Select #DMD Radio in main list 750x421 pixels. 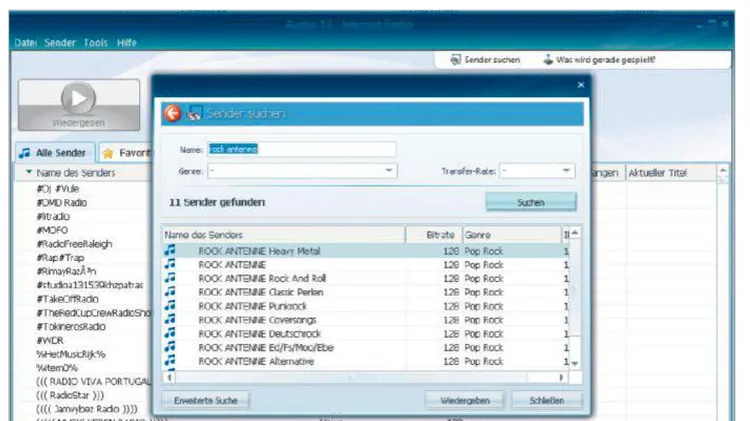(62, 202)
